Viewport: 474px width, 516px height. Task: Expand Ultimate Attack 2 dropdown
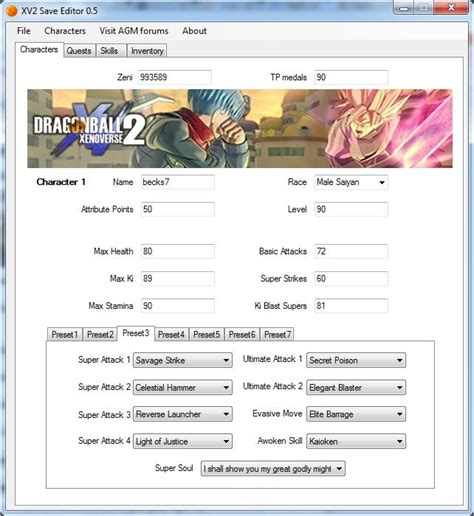(x=356, y=388)
